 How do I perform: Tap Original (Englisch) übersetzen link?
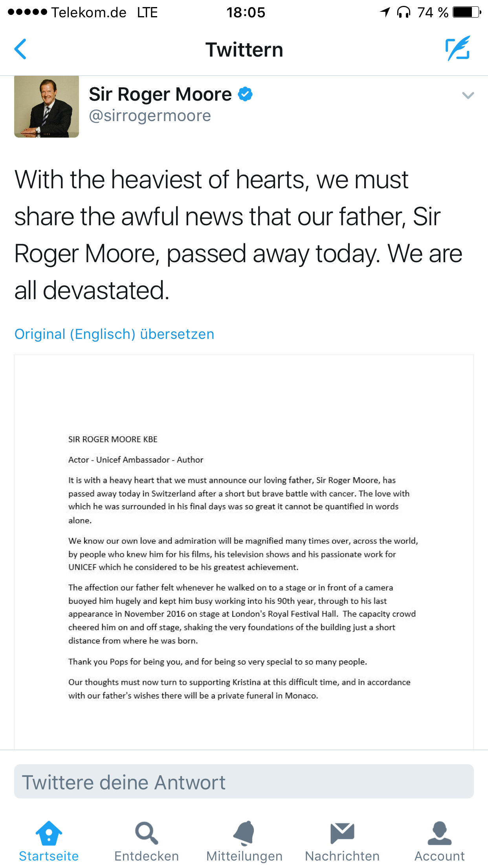[114, 334]
